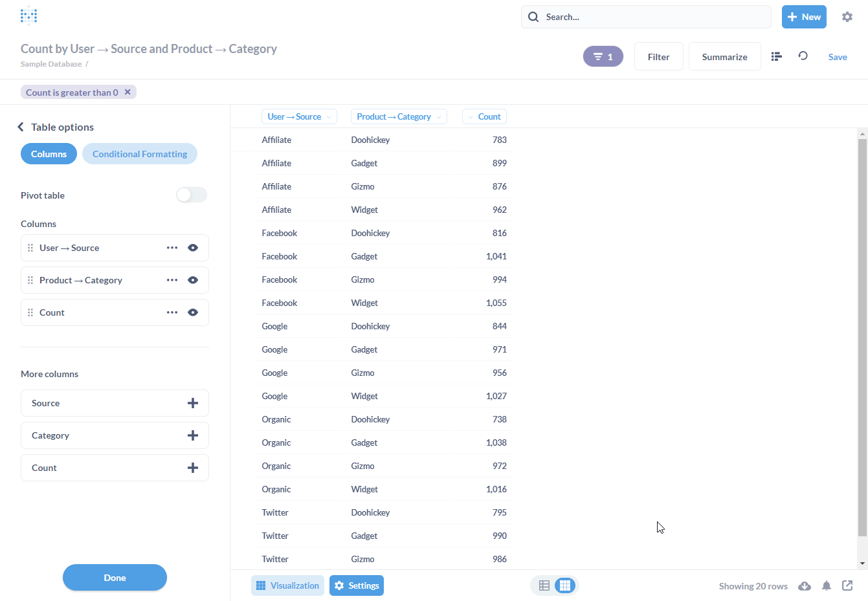The image size is (868, 601).
Task: Open the User → Source column header dropdown
Action: click(x=330, y=116)
